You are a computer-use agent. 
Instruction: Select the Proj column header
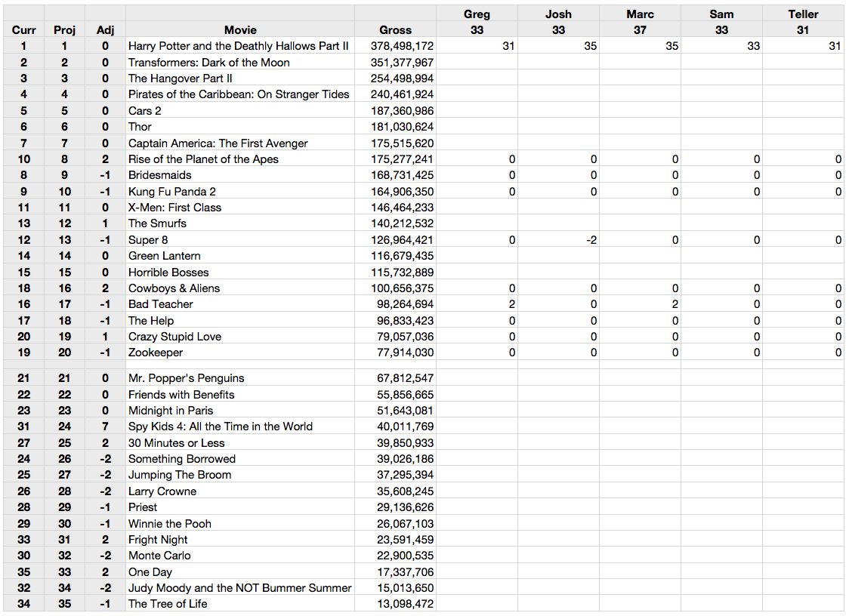click(x=64, y=30)
